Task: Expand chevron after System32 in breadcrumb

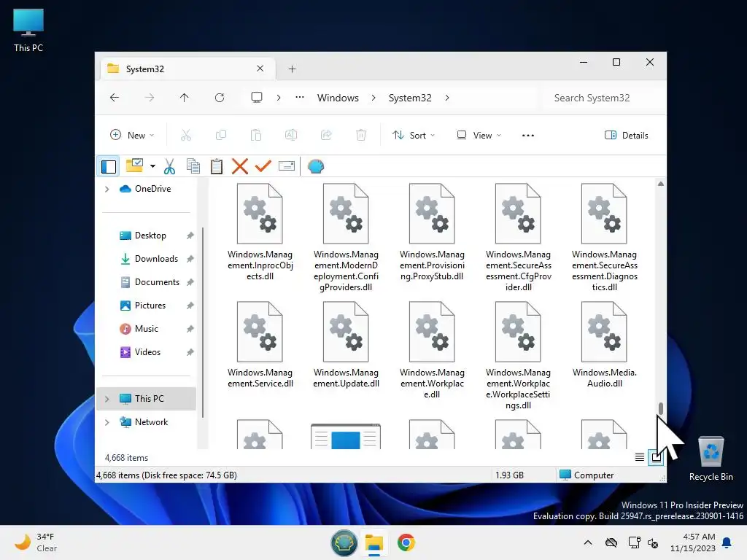Action: pos(447,98)
